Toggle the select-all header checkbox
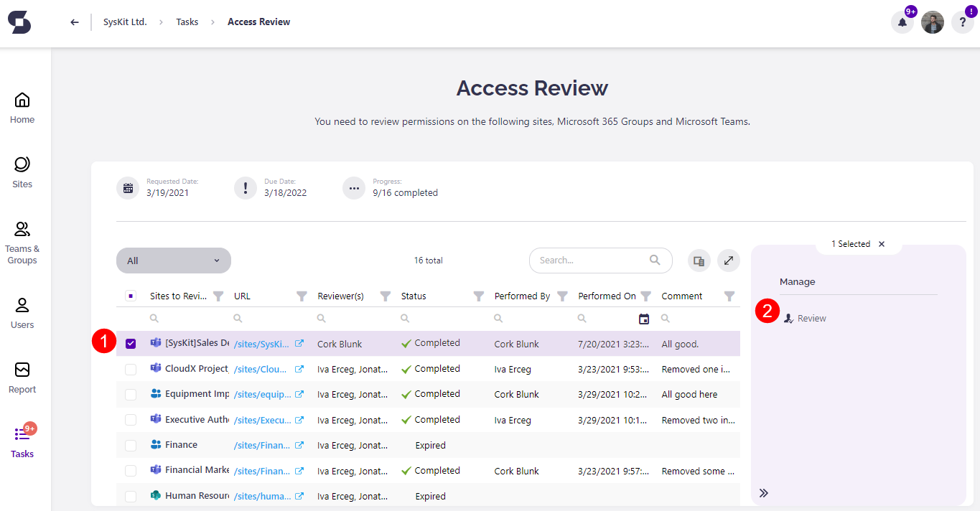 coord(131,296)
